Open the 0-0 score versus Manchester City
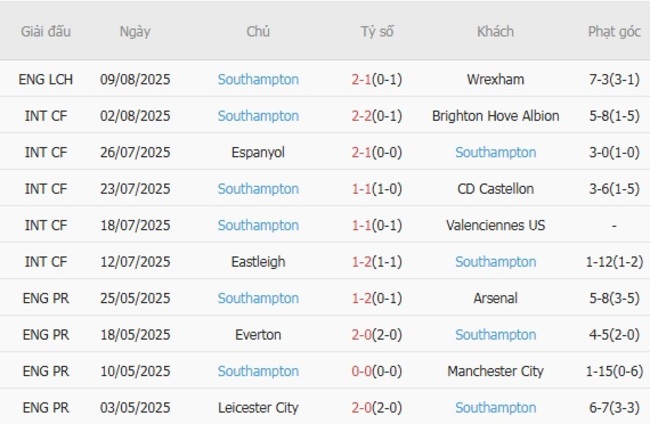This screenshot has height=424, width=650. [363, 371]
